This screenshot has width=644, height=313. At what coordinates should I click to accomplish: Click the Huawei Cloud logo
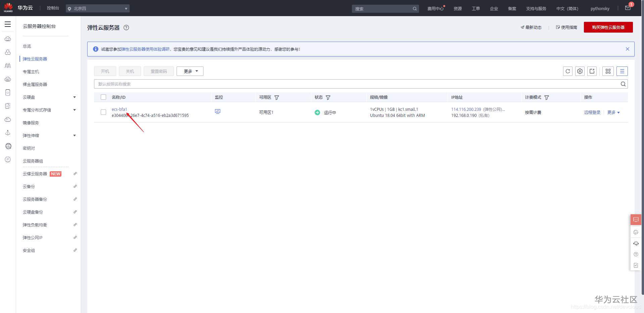[x=8, y=8]
